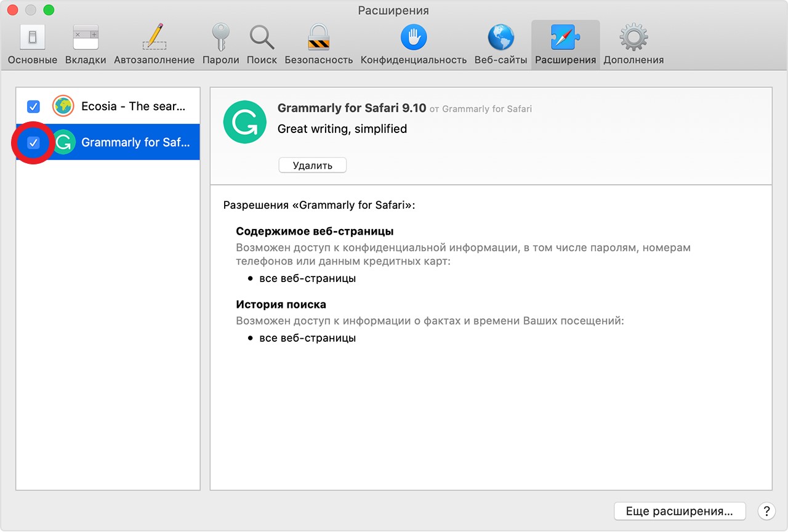Open the help question mark button
Image resolution: width=788 pixels, height=532 pixels.
[766, 511]
